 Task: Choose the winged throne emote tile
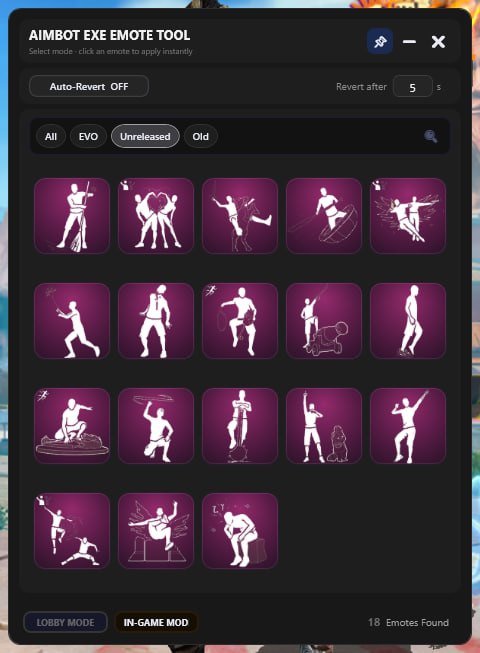coord(156,531)
